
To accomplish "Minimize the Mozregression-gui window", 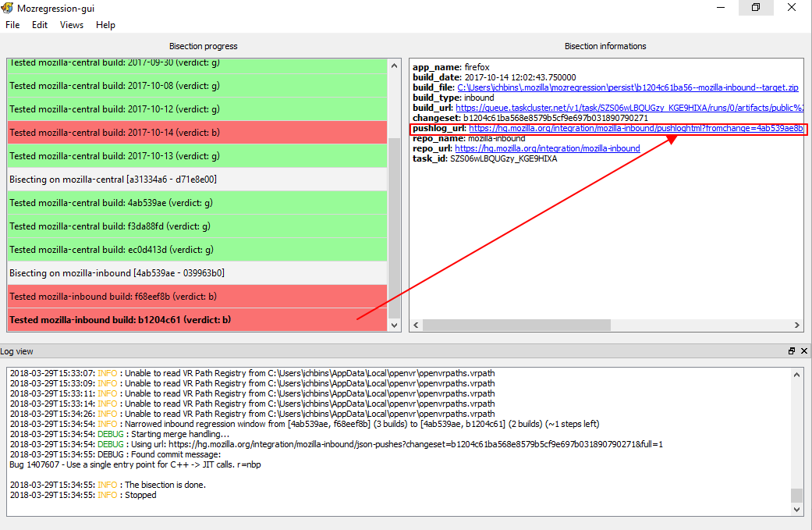I will (x=720, y=8).
